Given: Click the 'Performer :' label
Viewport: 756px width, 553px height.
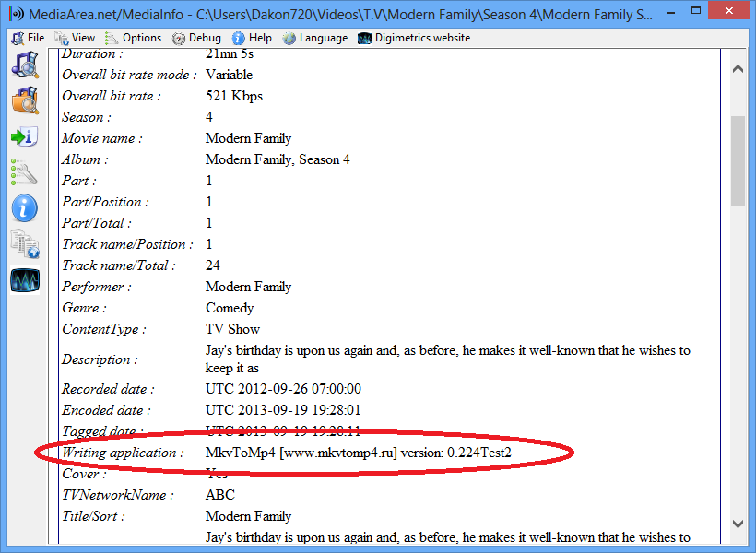Looking at the screenshot, I should point(97,287).
